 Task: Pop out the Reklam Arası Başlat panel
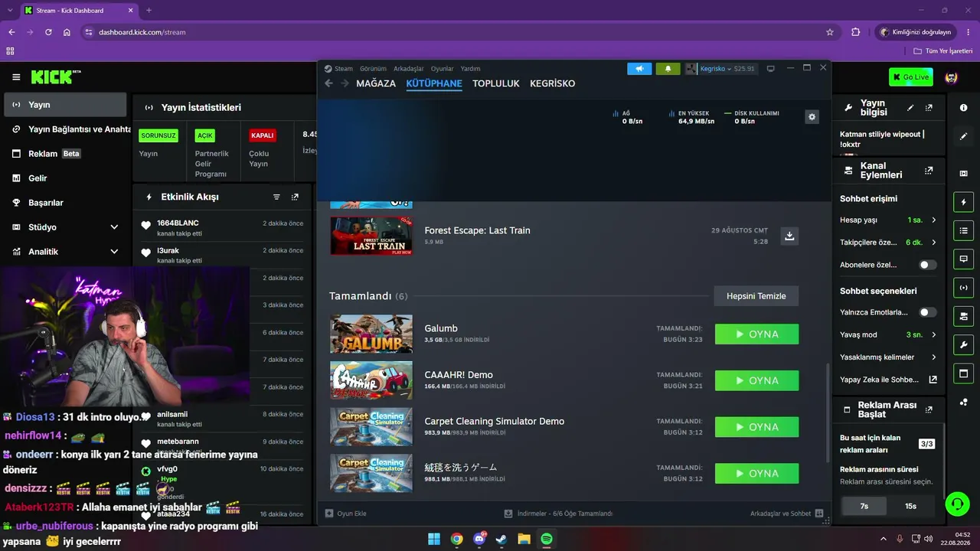coord(929,409)
